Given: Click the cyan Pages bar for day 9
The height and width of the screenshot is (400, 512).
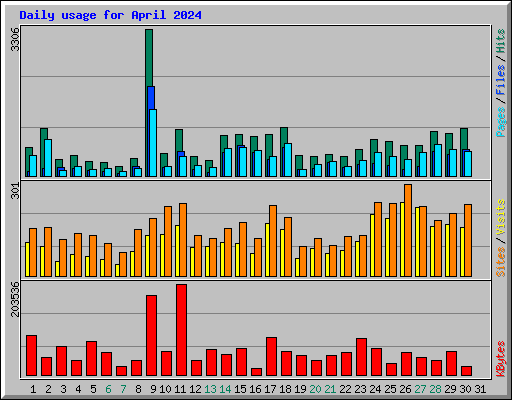Looking at the screenshot, I should pos(153,143).
